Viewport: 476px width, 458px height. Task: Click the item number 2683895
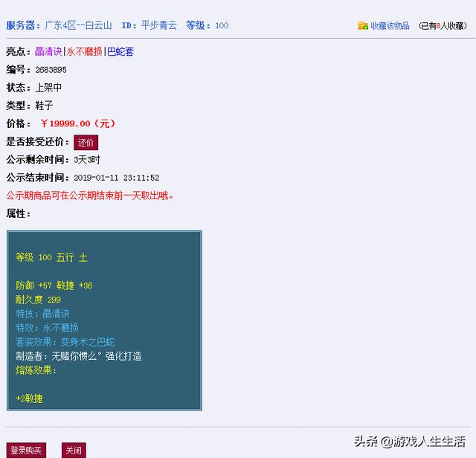coord(51,70)
